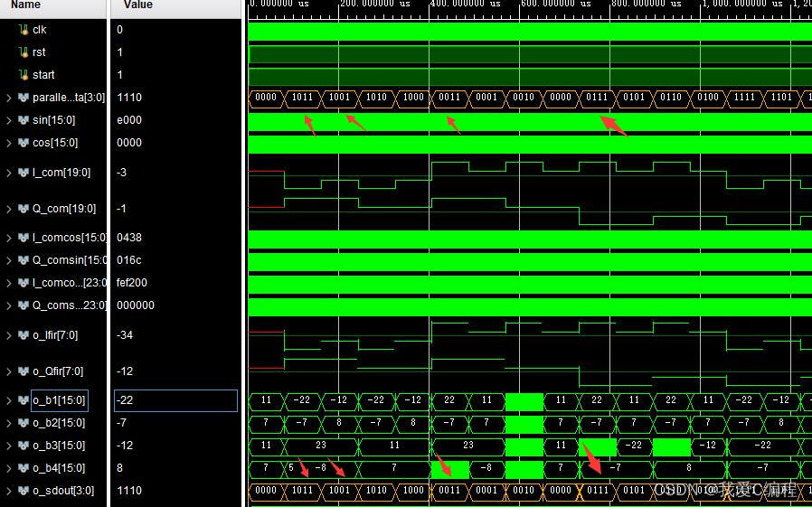Click the Value column header
This screenshot has height=507, width=812.
point(138,5)
